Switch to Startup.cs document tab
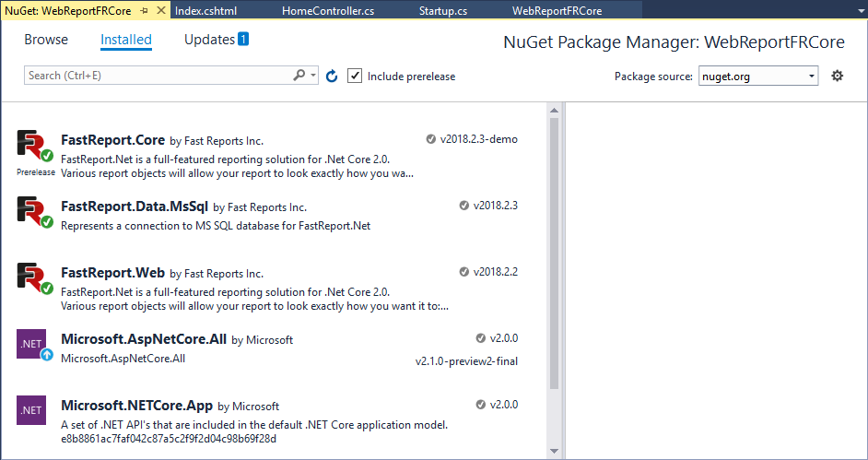This screenshot has height=460, width=868. tap(443, 11)
